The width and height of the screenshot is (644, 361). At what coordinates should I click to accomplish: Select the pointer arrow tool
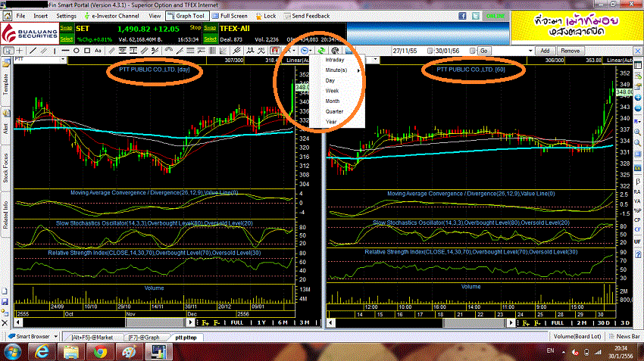tap(8, 51)
